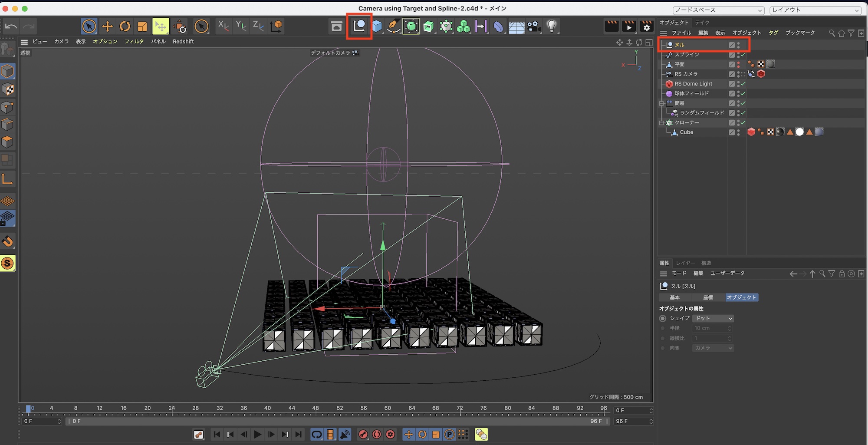Image resolution: width=868 pixels, height=445 pixels.
Task: Open the シェイプ dropdown set to ドット
Action: tap(713, 318)
